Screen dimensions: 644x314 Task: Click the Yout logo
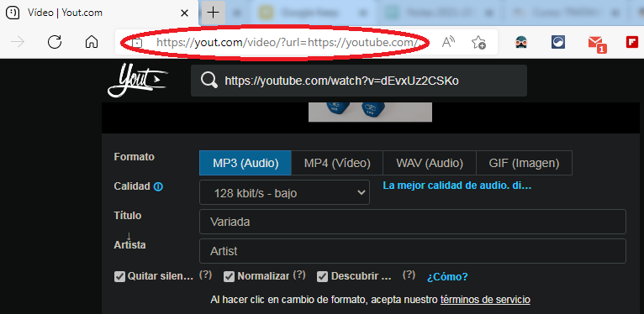pos(138,81)
